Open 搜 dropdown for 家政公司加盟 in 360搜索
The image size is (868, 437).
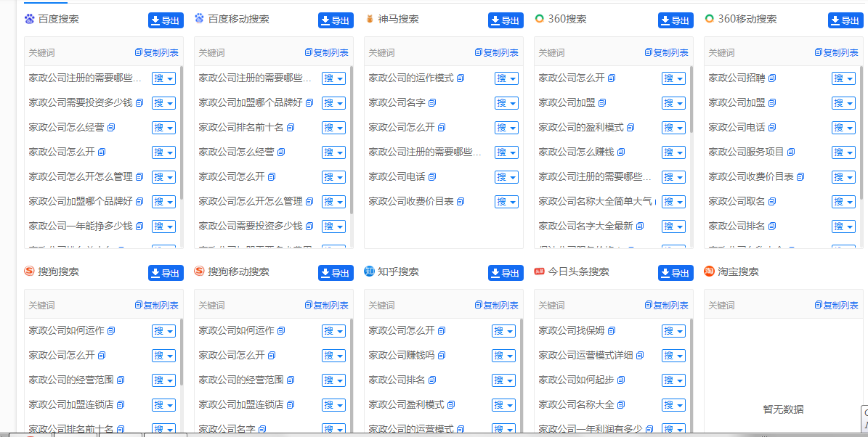673,103
